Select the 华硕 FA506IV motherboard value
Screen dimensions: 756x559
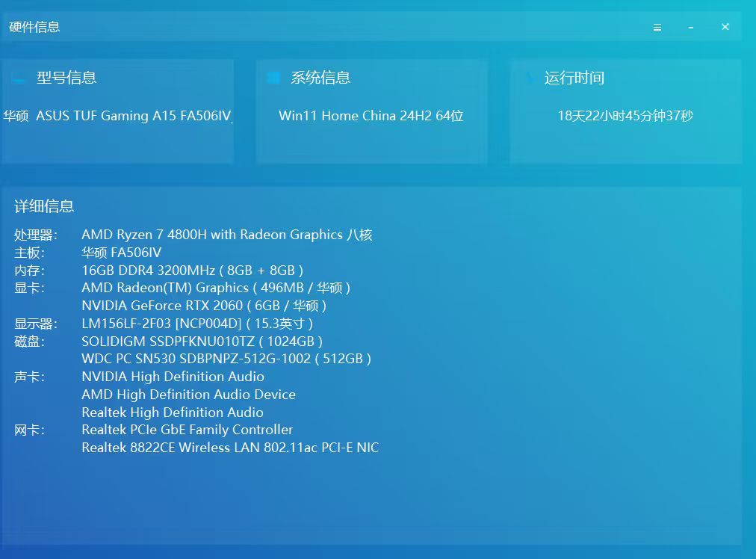(122, 253)
